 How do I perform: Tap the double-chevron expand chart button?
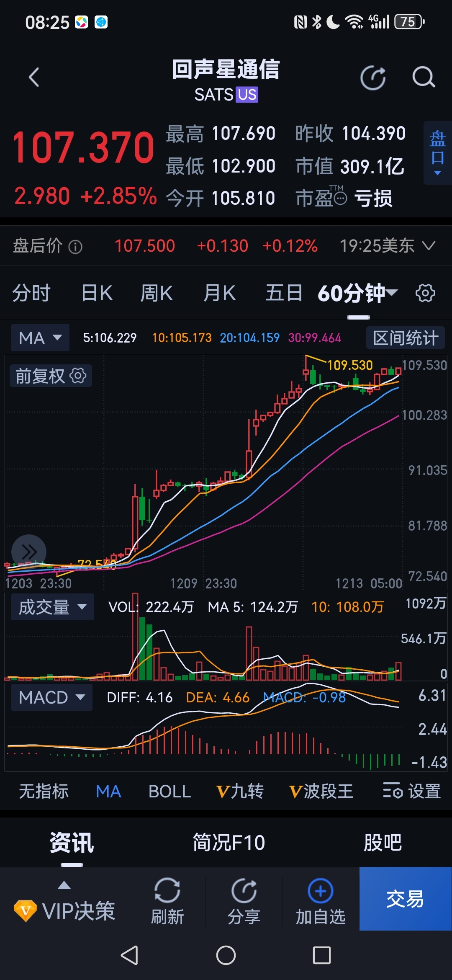coord(29,552)
